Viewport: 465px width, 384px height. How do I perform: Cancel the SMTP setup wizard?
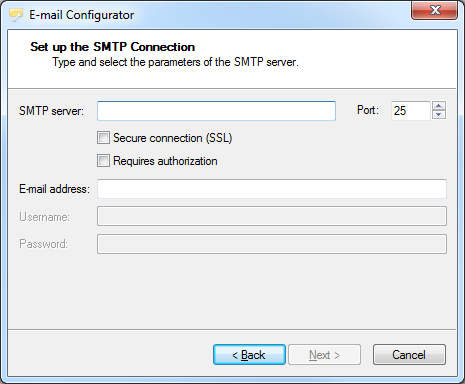point(409,355)
